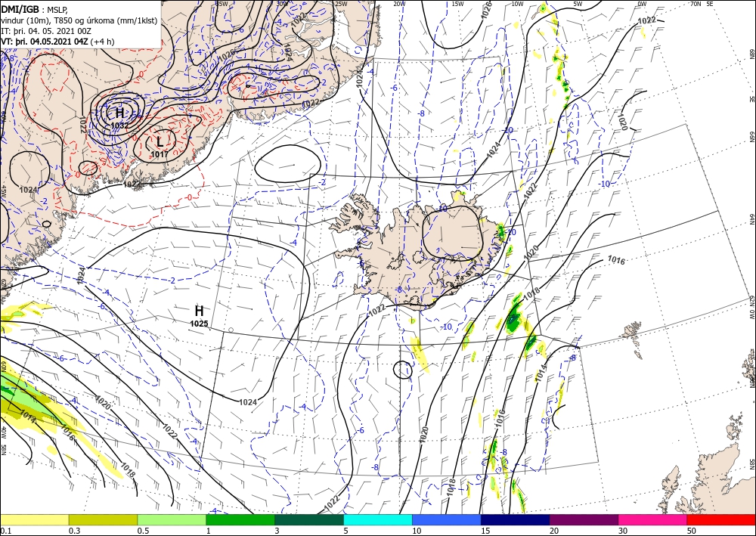Select the pink 30 mm legend swatch
The height and width of the screenshot is (536, 756).
(x=653, y=519)
